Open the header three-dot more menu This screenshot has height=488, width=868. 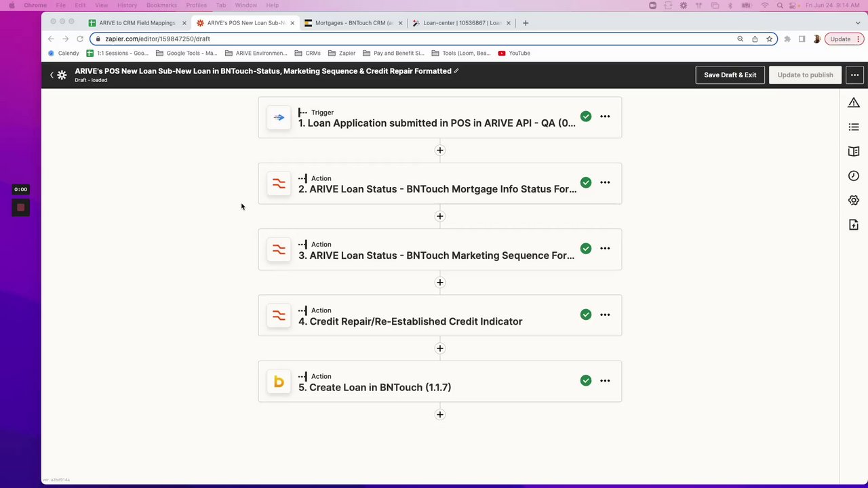[x=854, y=75]
